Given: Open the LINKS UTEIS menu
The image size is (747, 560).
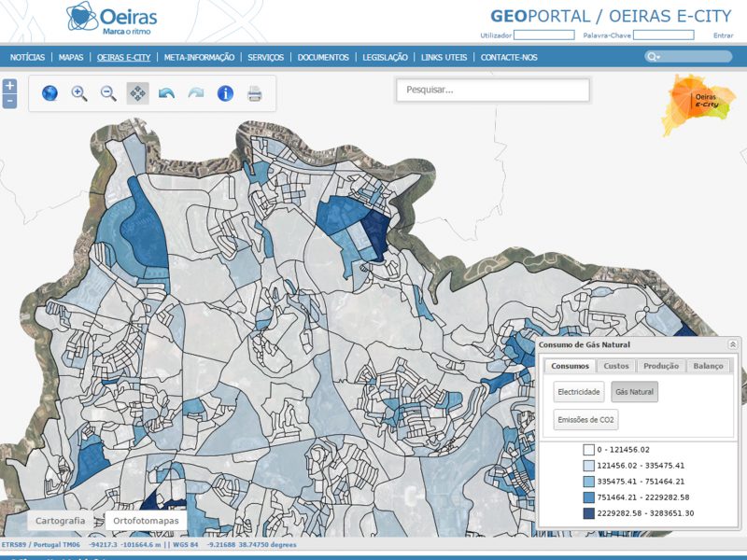Looking at the screenshot, I should tap(444, 58).
